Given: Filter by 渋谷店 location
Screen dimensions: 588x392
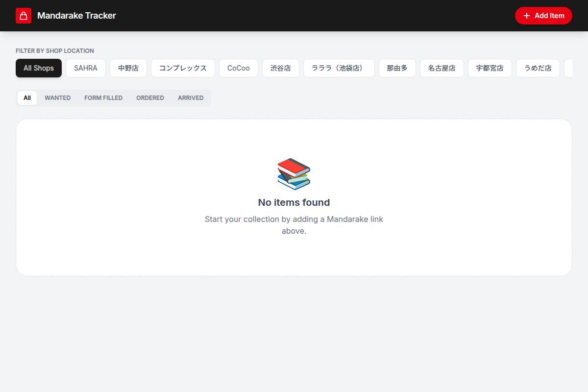Looking at the screenshot, I should [281, 68].
